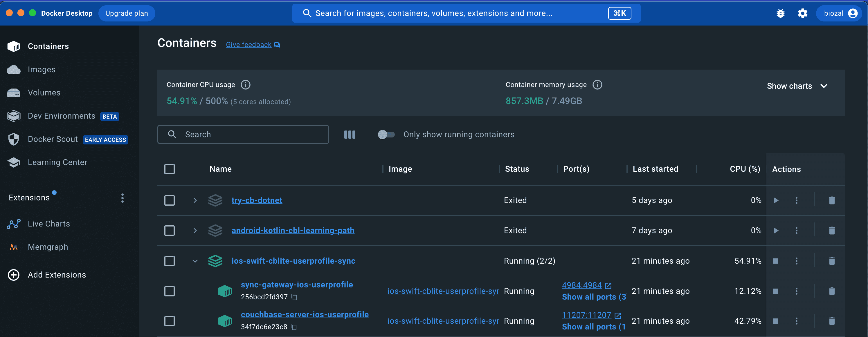Image resolution: width=868 pixels, height=337 pixels.
Task: Delete the sync-gateway-ios-userprofile container
Action: coord(832,291)
